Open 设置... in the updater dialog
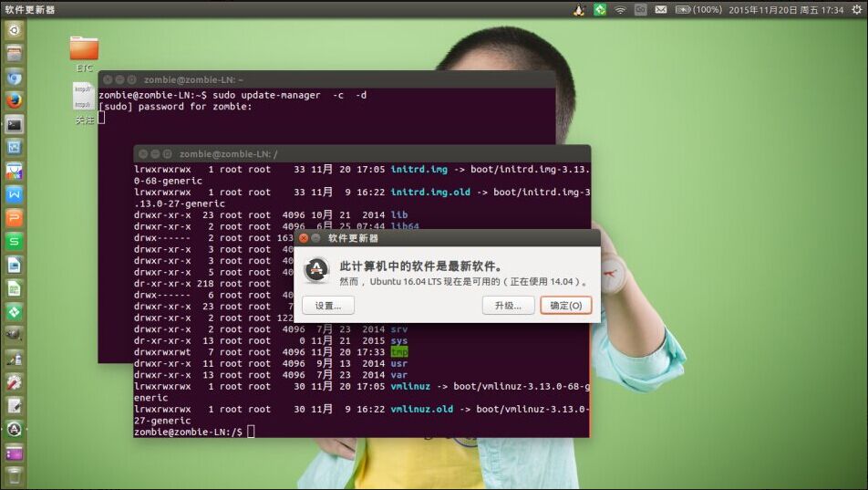The height and width of the screenshot is (490, 868). click(x=327, y=306)
